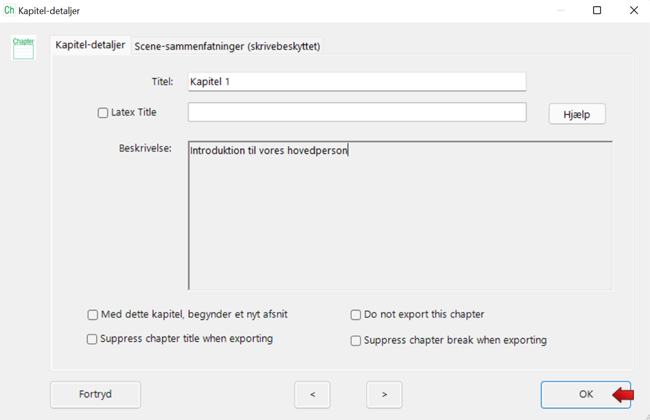The height and width of the screenshot is (420, 650).
Task: Enable the Latex Title checkbox
Action: (103, 113)
